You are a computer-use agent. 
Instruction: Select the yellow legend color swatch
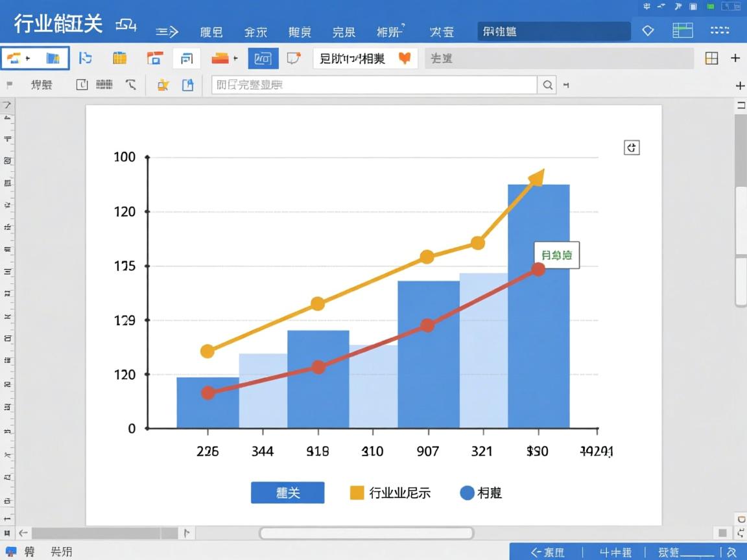tap(355, 493)
